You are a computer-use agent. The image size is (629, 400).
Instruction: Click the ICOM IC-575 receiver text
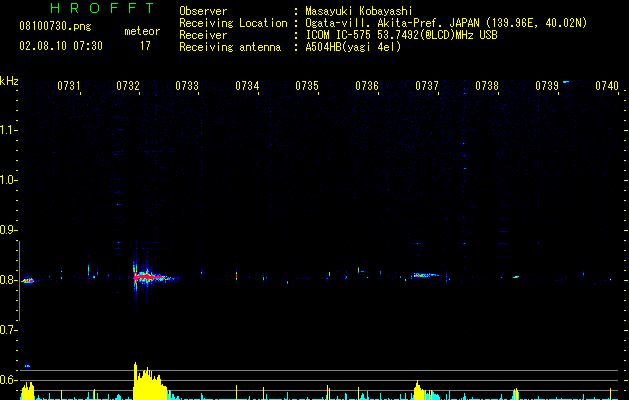click(x=401, y=35)
